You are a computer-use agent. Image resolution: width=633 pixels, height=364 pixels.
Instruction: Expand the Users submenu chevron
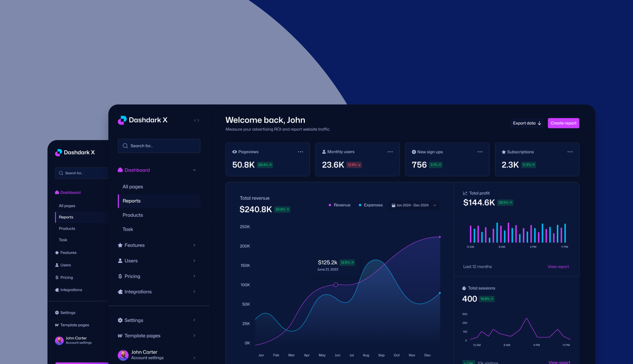pos(194,261)
